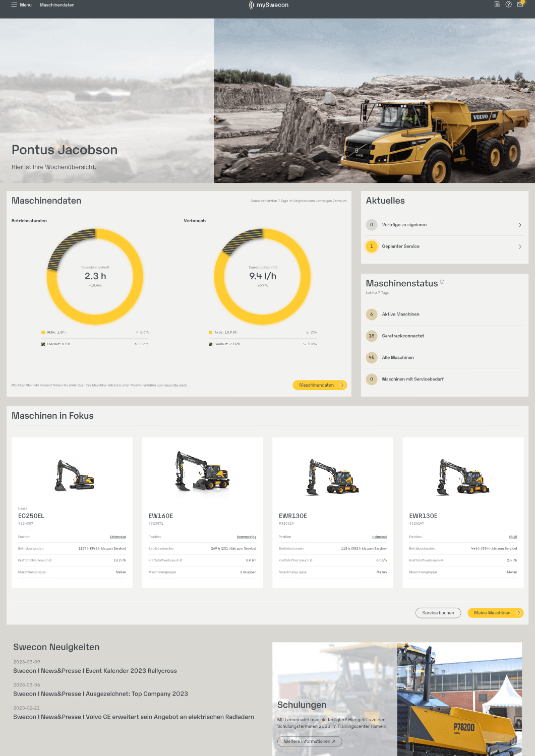Click the striped swatch next to Leerlauf: 2.1 l/h
This screenshot has height=756, width=535.
(x=210, y=344)
